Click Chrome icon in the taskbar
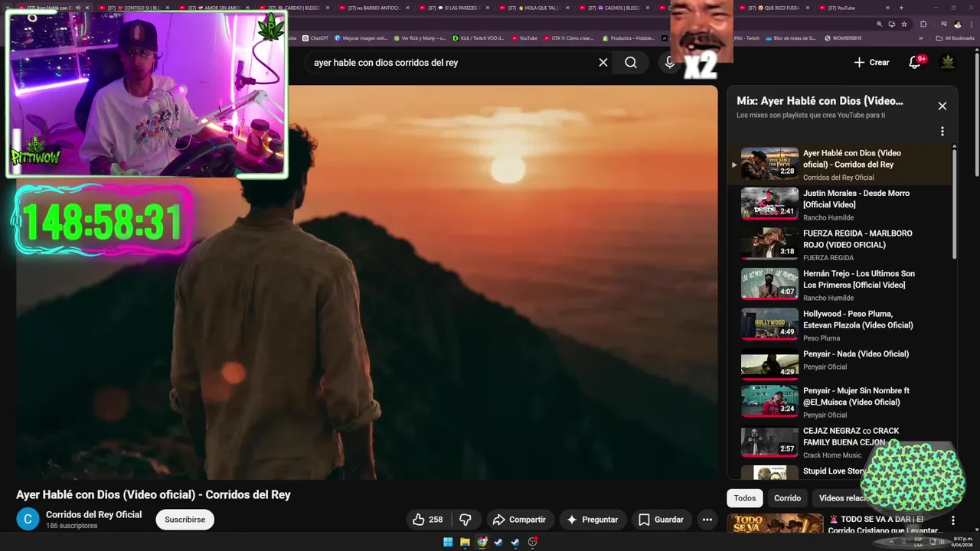 (482, 543)
